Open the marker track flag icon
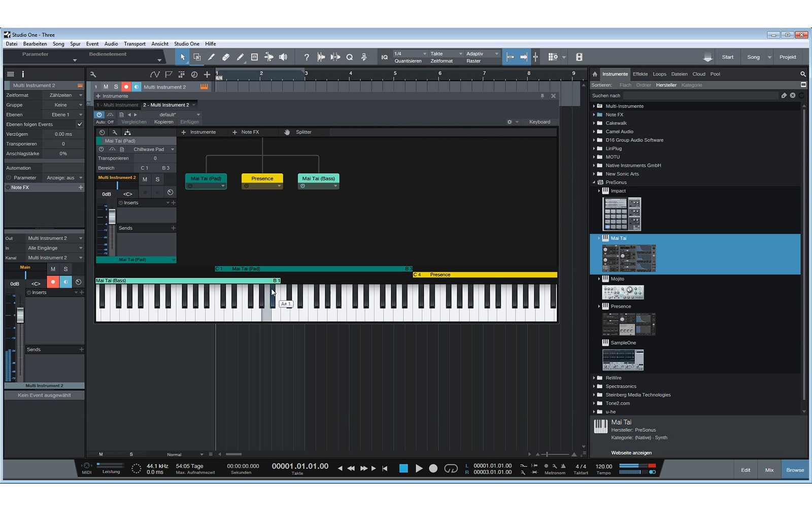The image size is (812, 511). click(168, 75)
